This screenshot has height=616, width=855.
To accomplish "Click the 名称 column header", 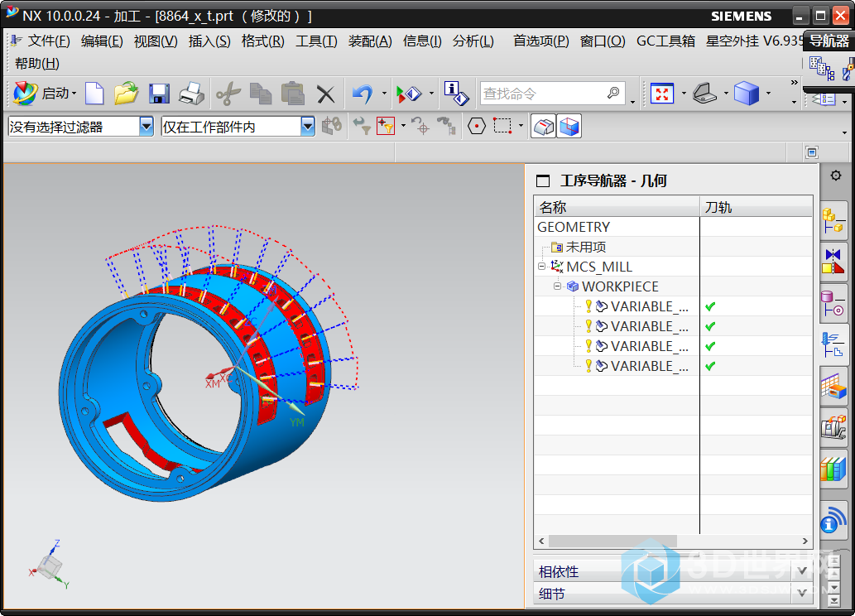I will click(617, 207).
